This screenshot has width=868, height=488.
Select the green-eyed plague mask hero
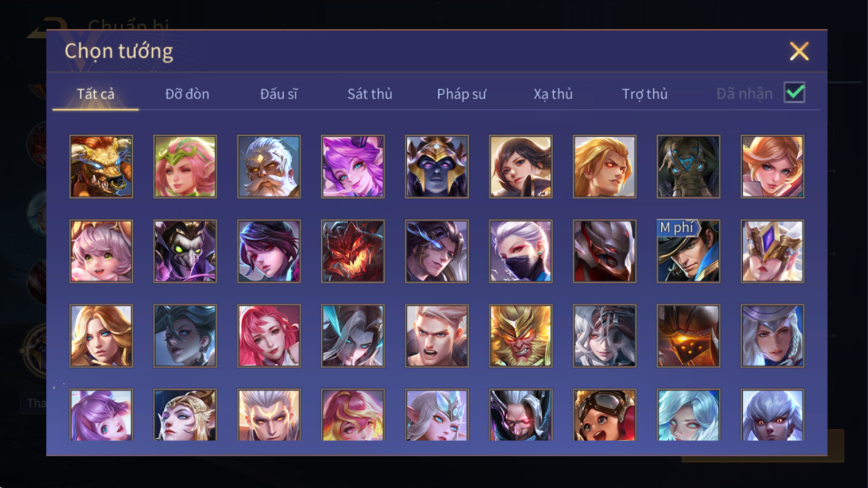[x=185, y=251]
